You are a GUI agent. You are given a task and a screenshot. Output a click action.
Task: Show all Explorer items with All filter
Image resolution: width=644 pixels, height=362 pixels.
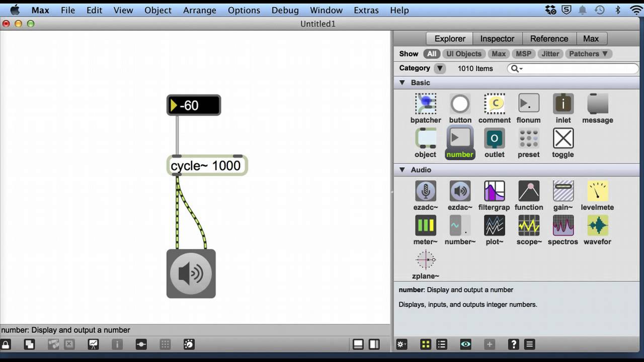pyautogui.click(x=432, y=54)
